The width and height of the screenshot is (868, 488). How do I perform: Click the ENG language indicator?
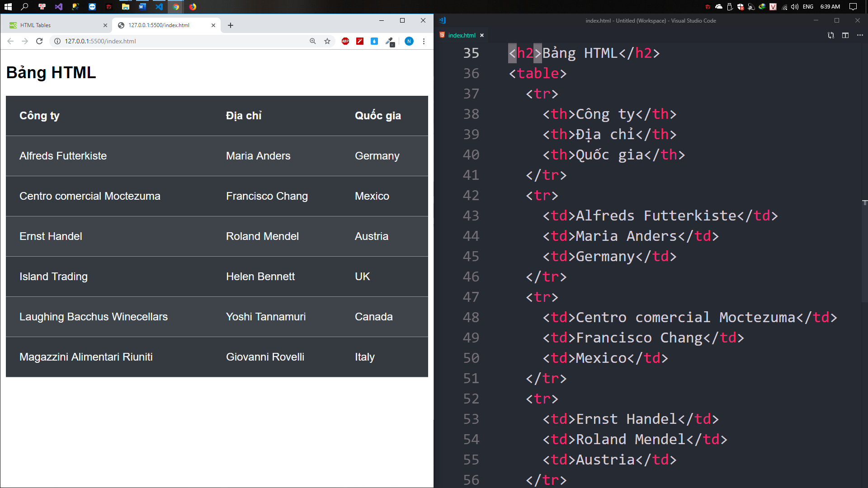[808, 7]
